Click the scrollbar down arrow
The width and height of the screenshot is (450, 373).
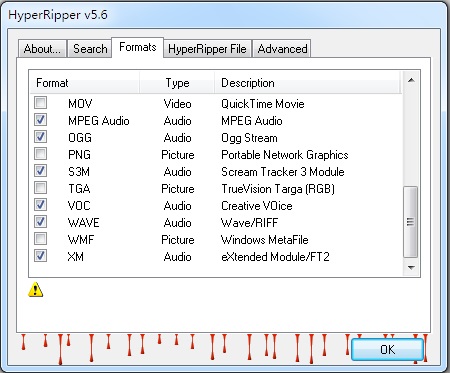pos(411,267)
